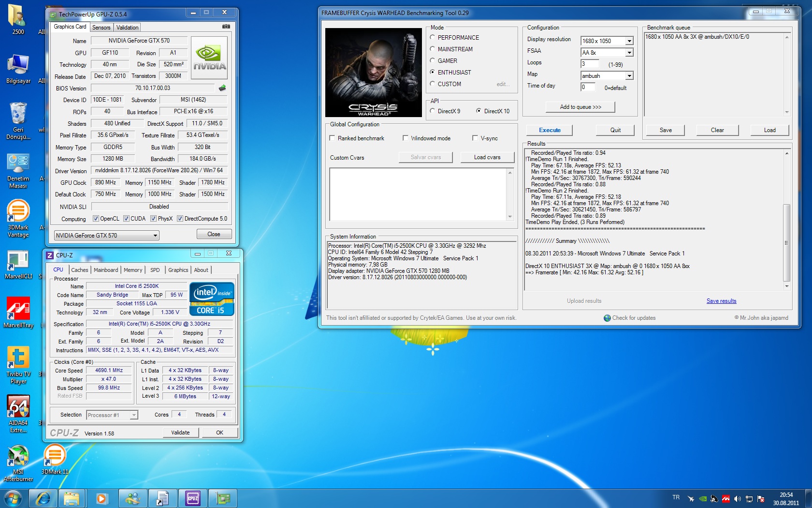The width and height of the screenshot is (812, 508).
Task: Enable the Windowed mode checkbox
Action: pyautogui.click(x=406, y=138)
